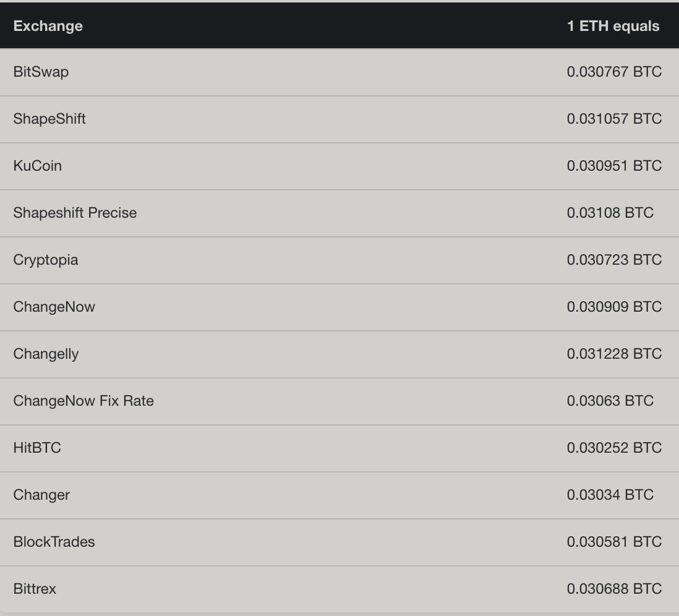Choose the Changer exchange row
This screenshot has height=616, width=679.
(339, 495)
